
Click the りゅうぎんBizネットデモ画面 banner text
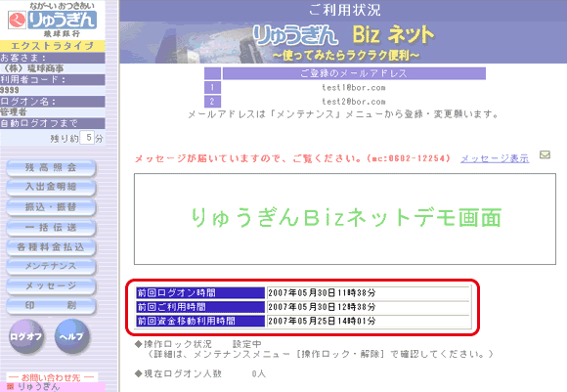[x=346, y=218]
